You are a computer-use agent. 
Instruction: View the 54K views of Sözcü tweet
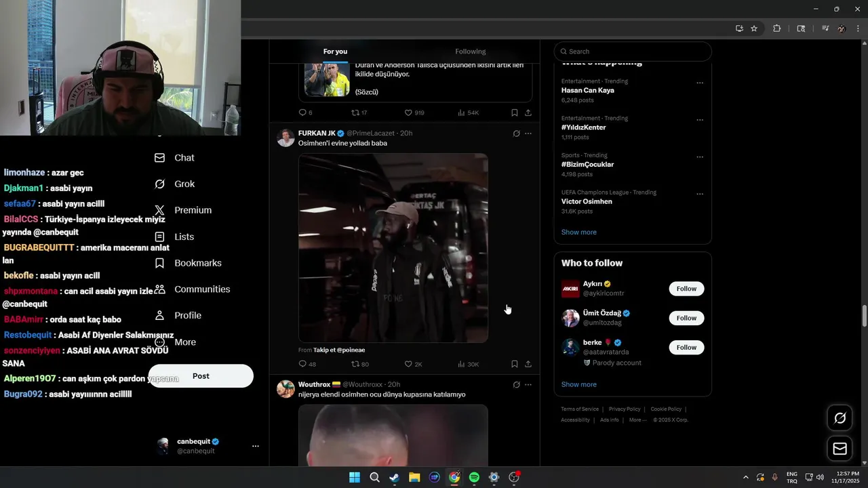pos(468,113)
